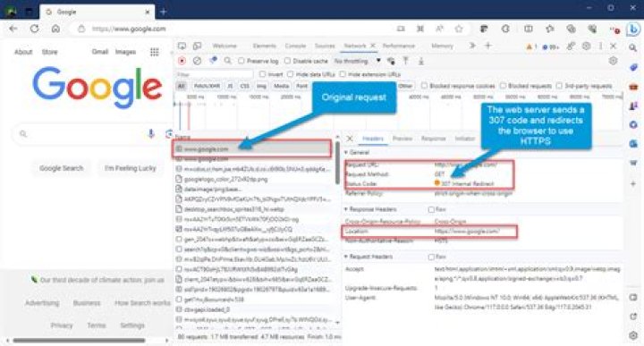Close request details pane X
This screenshot has height=346, width=644.
pyautogui.click(x=350, y=139)
